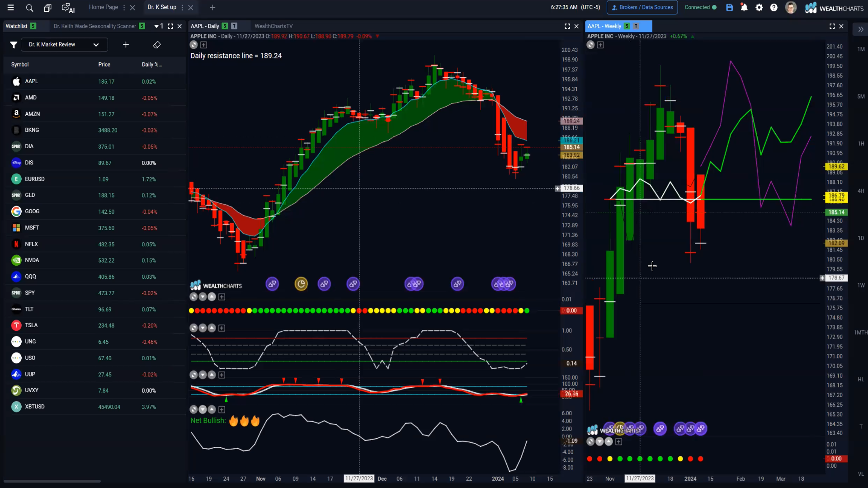The height and width of the screenshot is (488, 868).
Task: Add indicator to colored dots pane on daily chart
Action: point(222,297)
